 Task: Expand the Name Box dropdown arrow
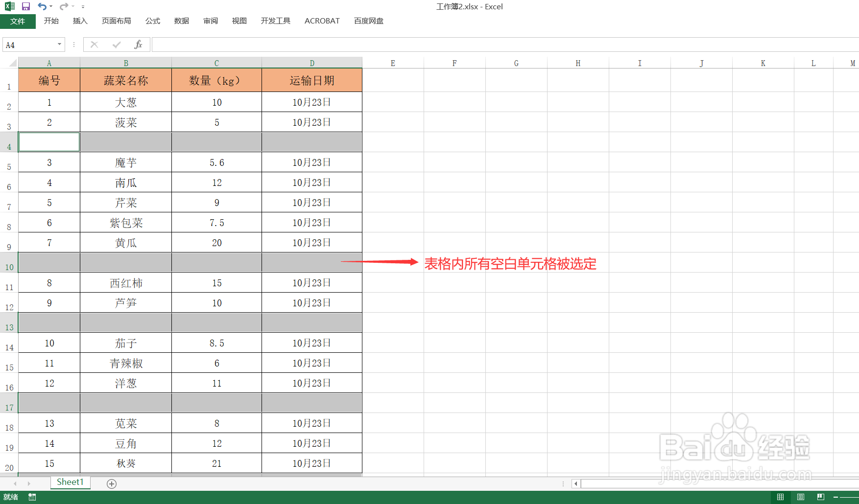tap(60, 45)
